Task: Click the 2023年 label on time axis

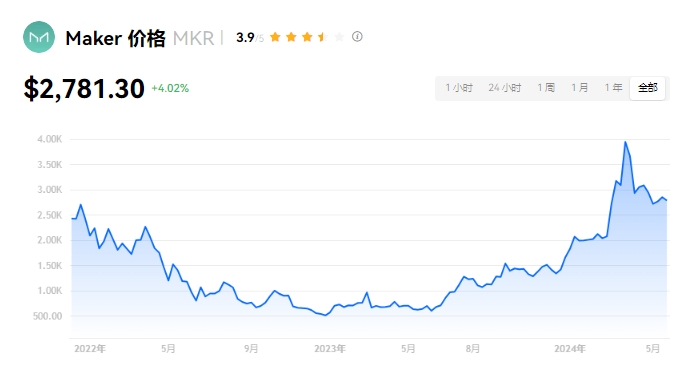Action: pos(330,349)
